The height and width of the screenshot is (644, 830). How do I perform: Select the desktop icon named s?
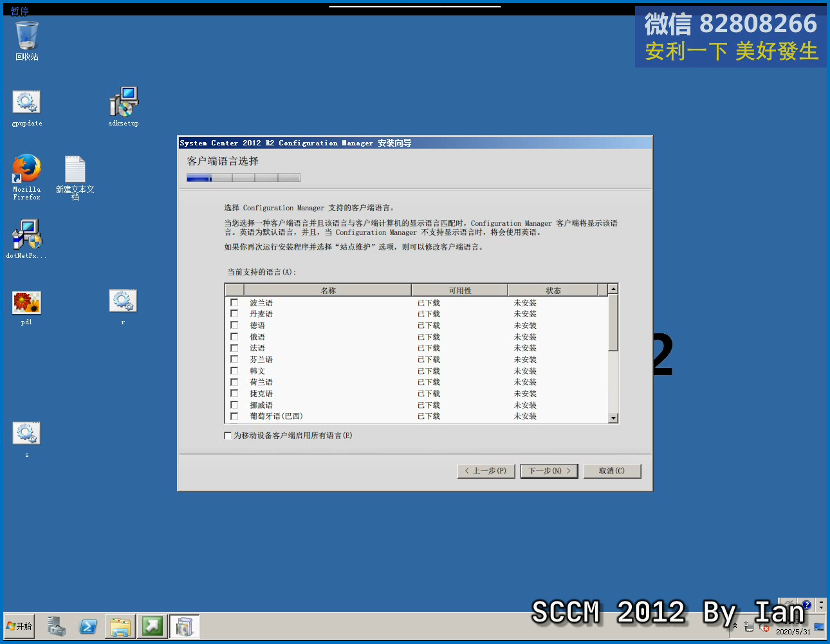26,439
